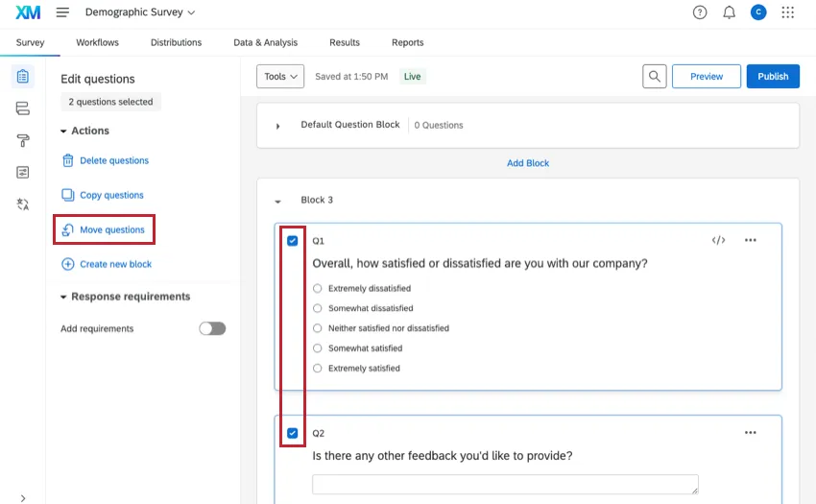The width and height of the screenshot is (816, 504).
Task: Click the Publish button
Action: pos(772,77)
